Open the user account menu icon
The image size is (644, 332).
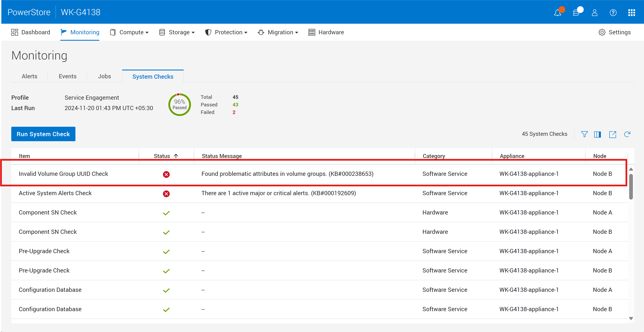[x=595, y=12]
